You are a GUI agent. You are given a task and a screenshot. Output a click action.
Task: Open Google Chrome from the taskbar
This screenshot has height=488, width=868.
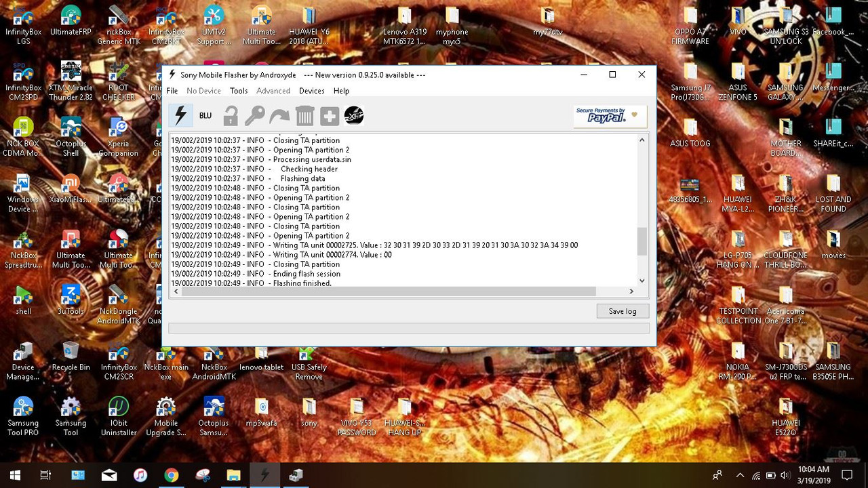click(172, 475)
